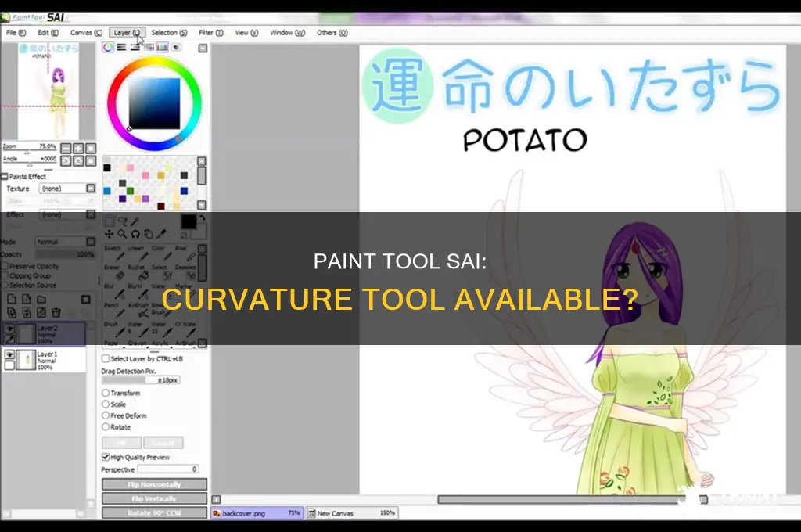
Task: Open the File menu
Action: [x=16, y=33]
